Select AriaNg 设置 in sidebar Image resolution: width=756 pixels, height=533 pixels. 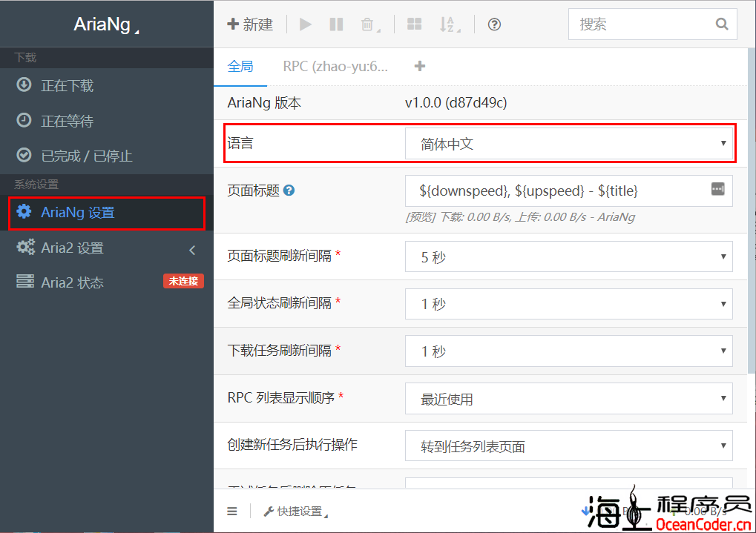(106, 213)
